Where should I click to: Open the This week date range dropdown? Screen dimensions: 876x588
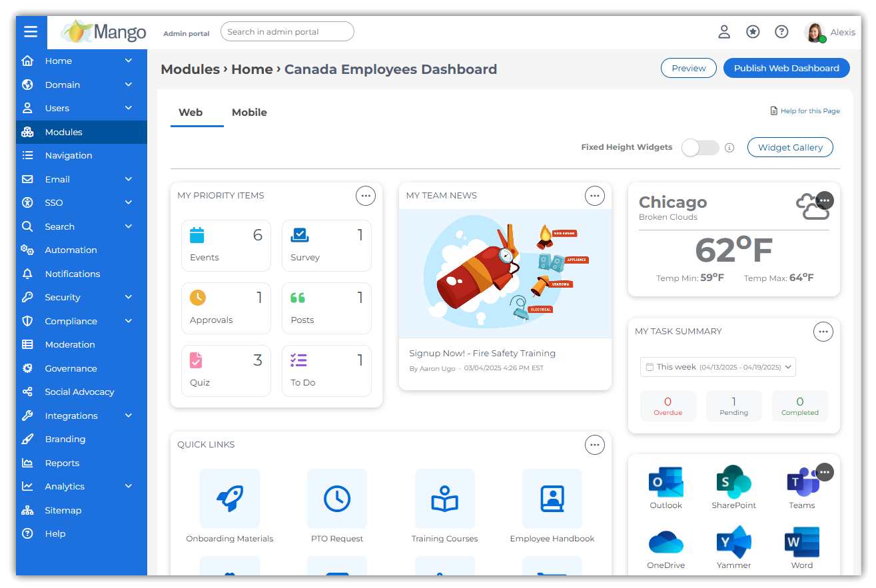click(718, 366)
